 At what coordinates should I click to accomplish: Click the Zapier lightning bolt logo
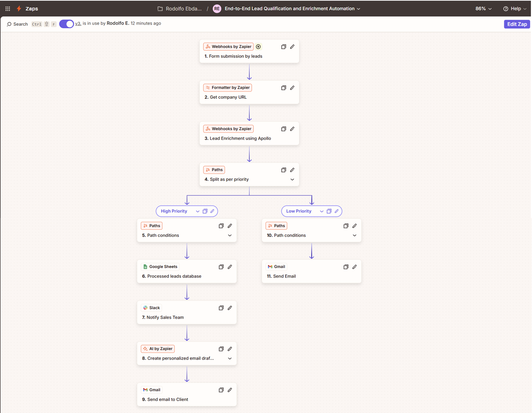[19, 9]
